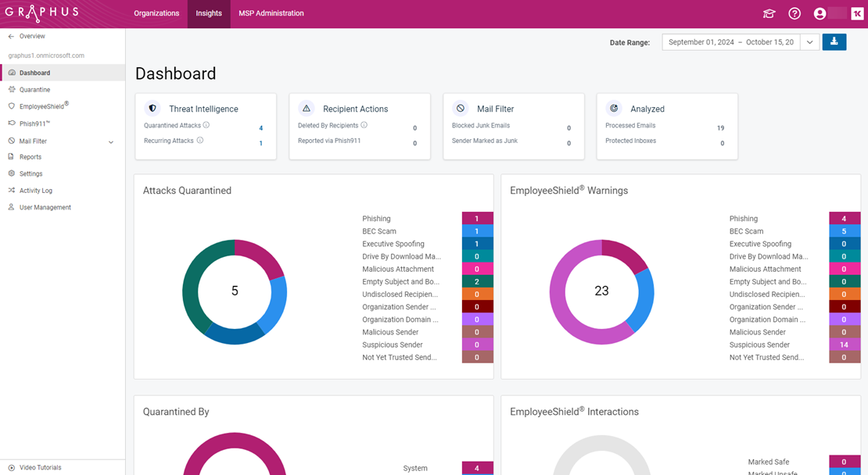Click Empty Subject swatch showing 2
The image size is (868, 475).
(477, 281)
